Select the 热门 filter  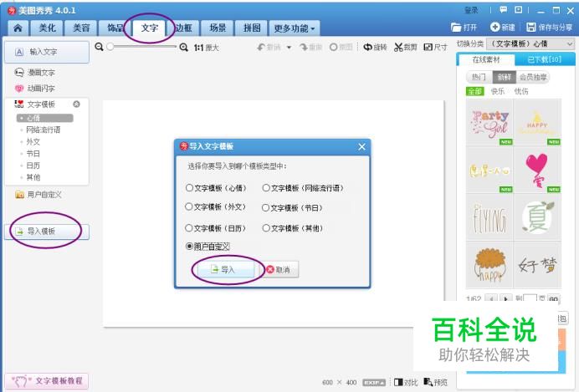(479, 77)
